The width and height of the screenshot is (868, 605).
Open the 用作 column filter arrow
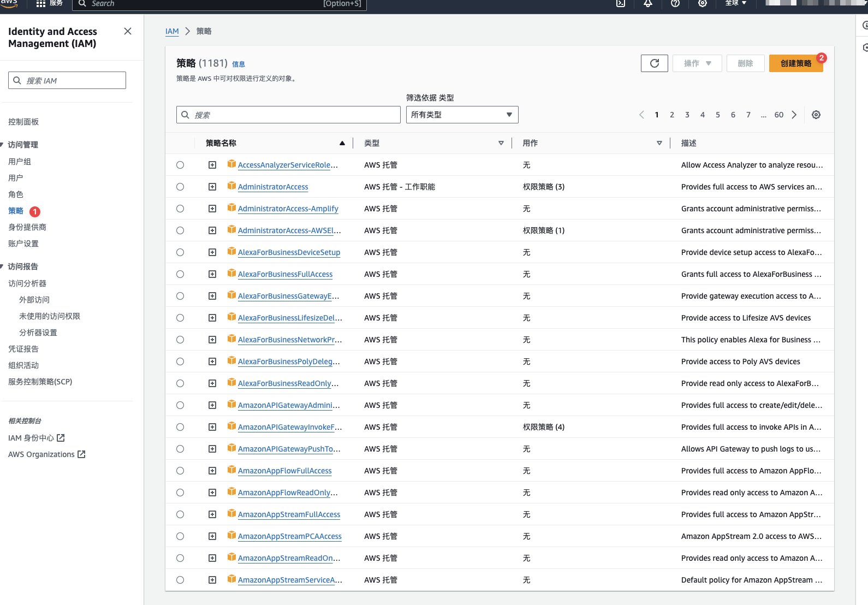click(659, 143)
